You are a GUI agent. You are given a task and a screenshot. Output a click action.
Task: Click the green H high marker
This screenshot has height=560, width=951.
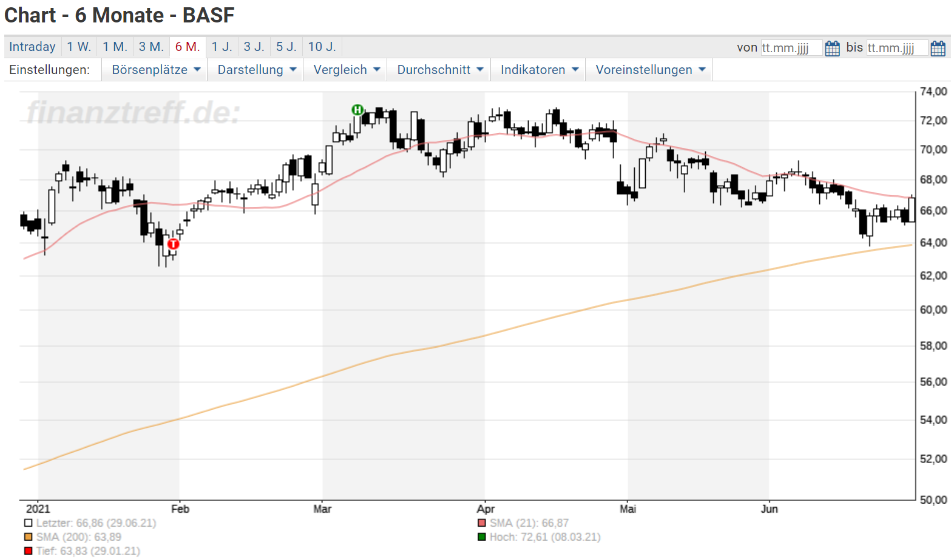click(357, 110)
